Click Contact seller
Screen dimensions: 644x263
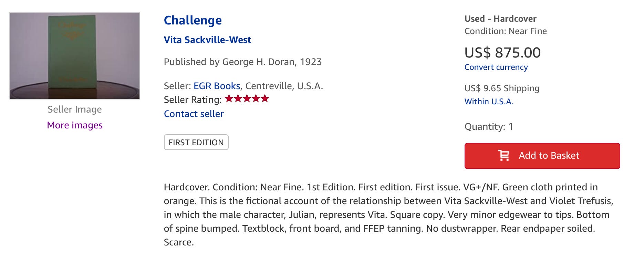click(x=194, y=114)
